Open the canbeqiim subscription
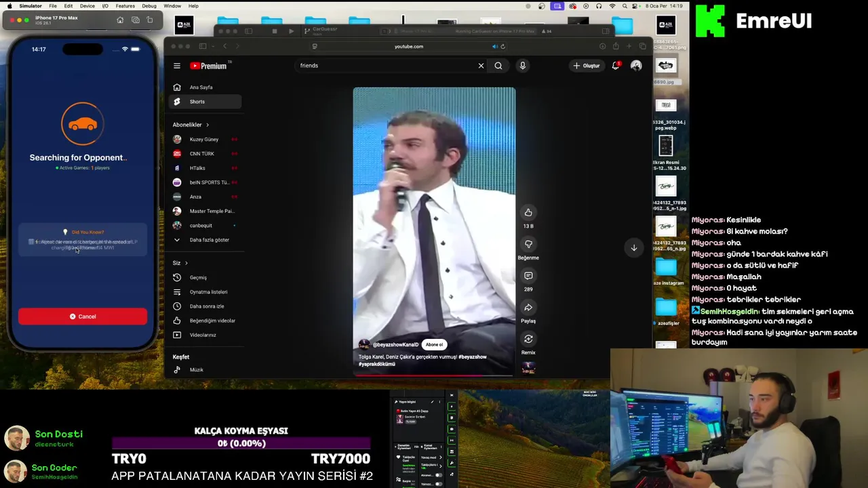The image size is (868, 488). (205, 226)
